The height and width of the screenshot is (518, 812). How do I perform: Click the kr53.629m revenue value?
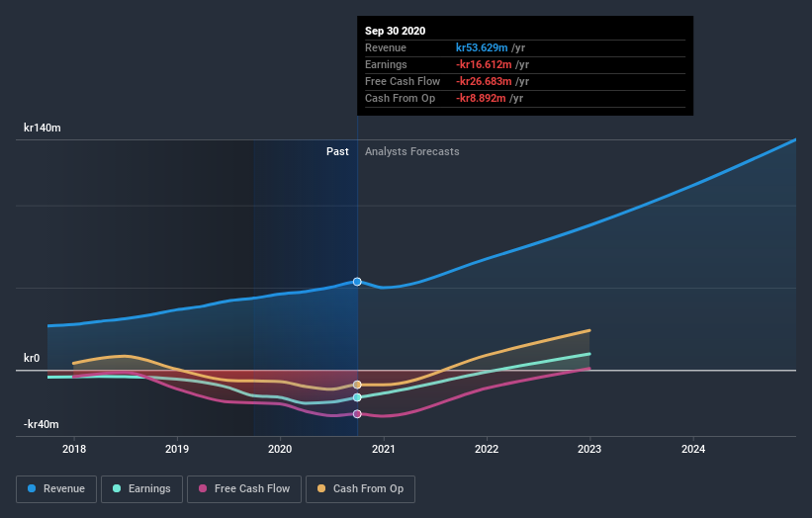(482, 47)
